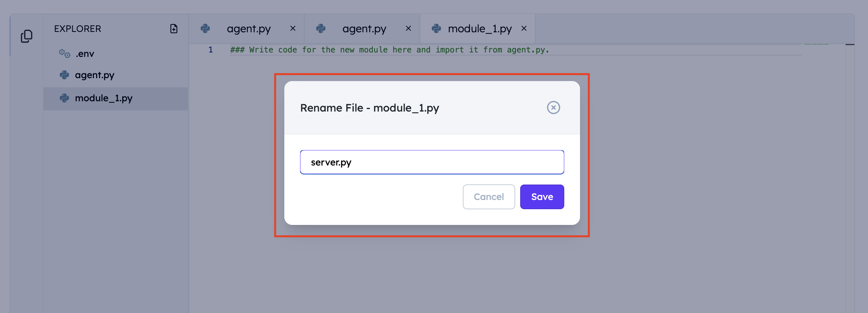Close the module_1.py tab
The image size is (868, 313).
pos(524,28)
